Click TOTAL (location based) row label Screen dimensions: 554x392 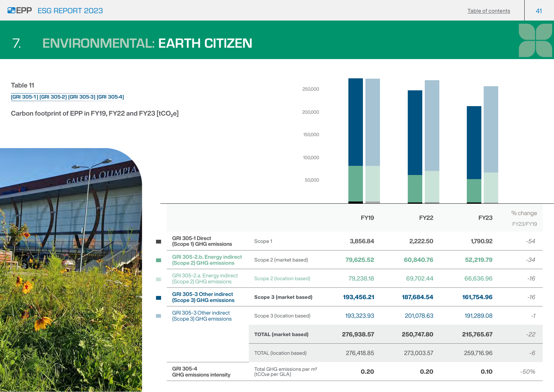pos(280,353)
